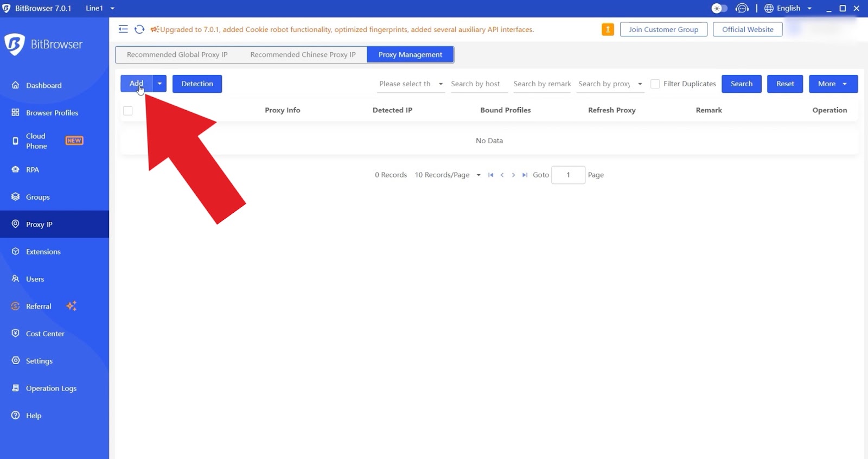
Task: Click the Extensions cube icon
Action: pos(15,251)
